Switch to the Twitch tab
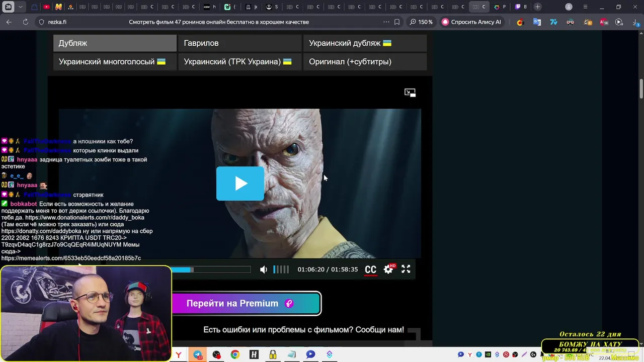Viewport: 644px width, 362px height. coord(521,7)
